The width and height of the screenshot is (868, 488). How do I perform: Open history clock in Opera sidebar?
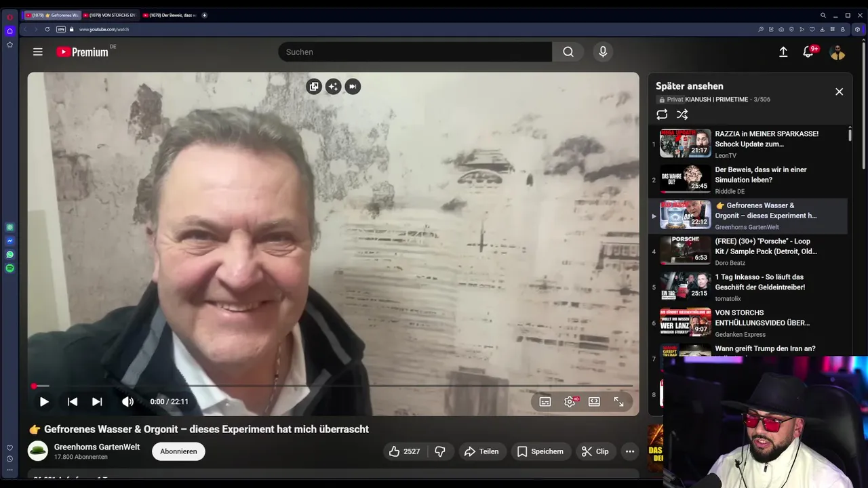pyautogui.click(x=9, y=459)
